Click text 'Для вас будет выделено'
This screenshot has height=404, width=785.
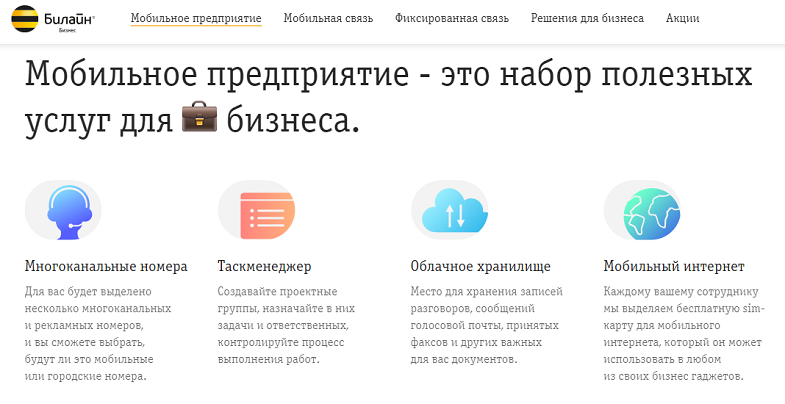coord(88,291)
